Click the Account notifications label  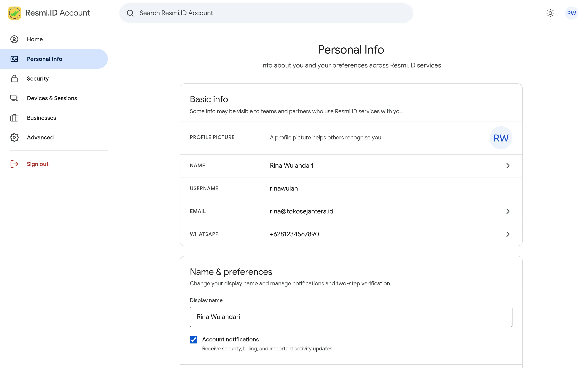tap(230, 339)
